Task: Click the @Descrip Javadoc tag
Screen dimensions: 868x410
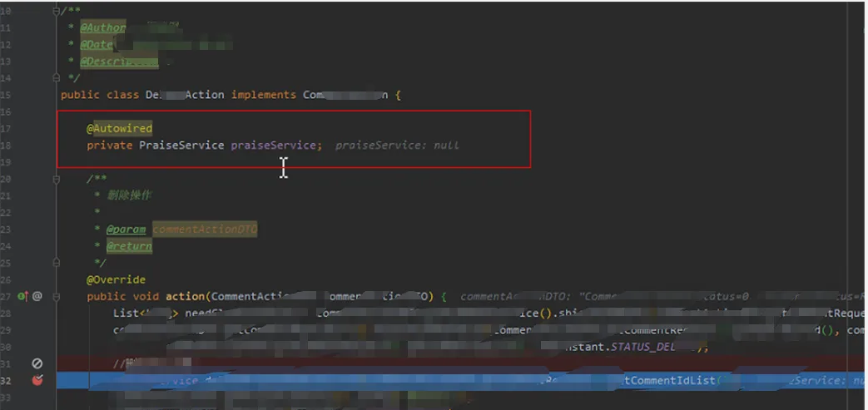Action: (119, 62)
